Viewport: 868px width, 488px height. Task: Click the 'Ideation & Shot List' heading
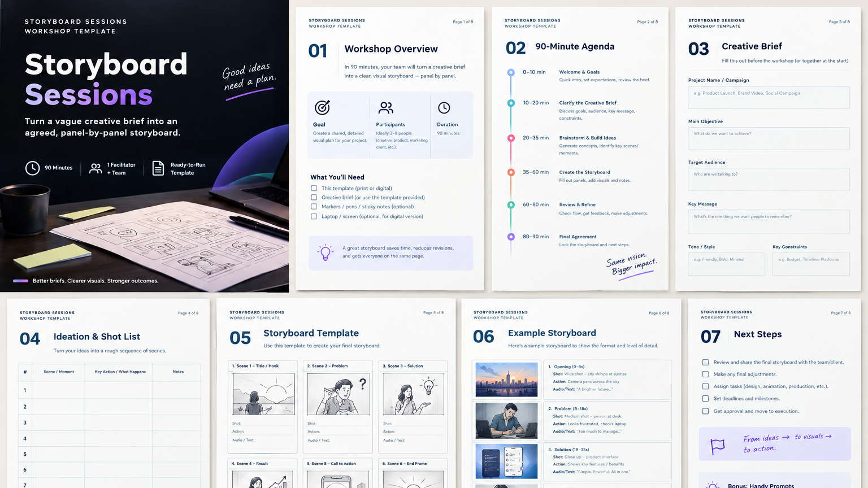[97, 337]
